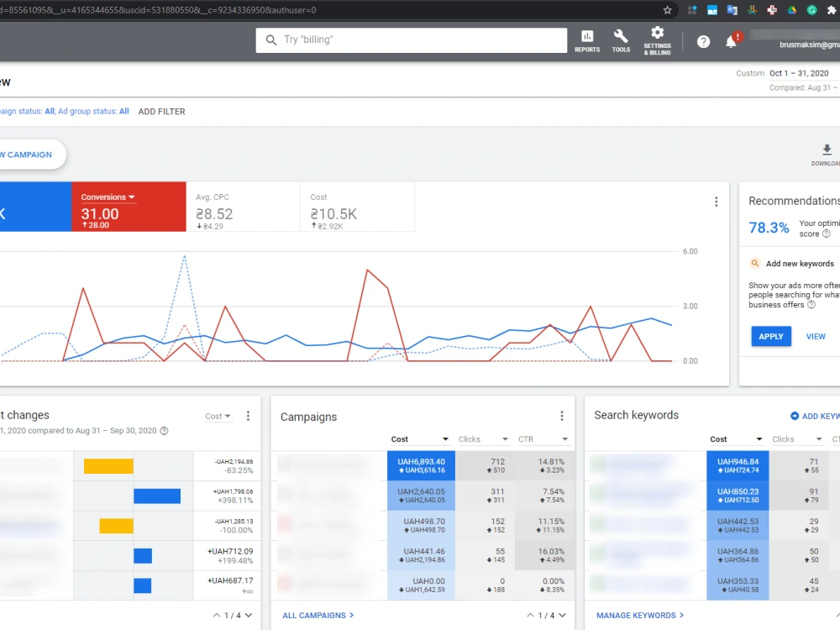Select the Cost metric tile

point(357,207)
